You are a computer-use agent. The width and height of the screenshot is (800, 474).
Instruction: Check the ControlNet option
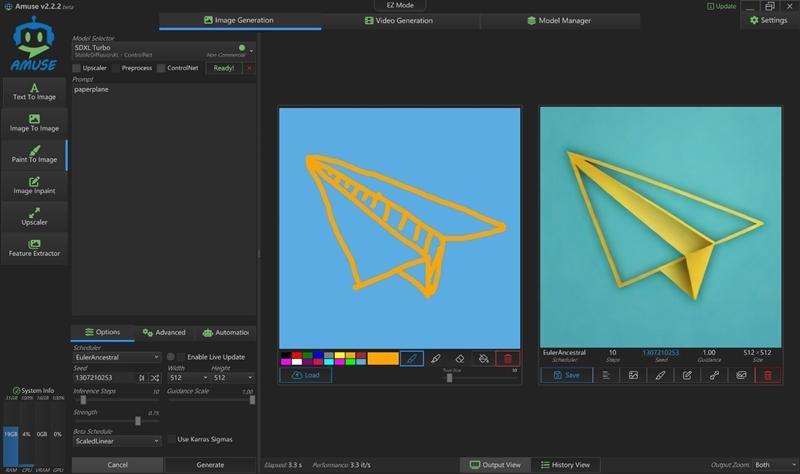(x=161, y=68)
